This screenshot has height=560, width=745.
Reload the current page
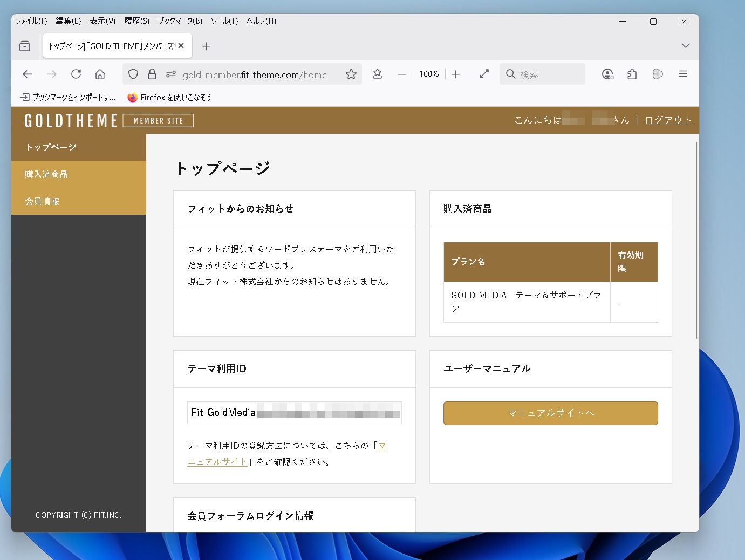point(76,74)
